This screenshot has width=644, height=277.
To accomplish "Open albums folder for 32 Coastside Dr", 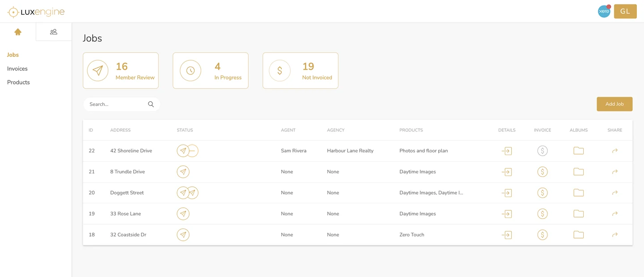I will pyautogui.click(x=579, y=235).
